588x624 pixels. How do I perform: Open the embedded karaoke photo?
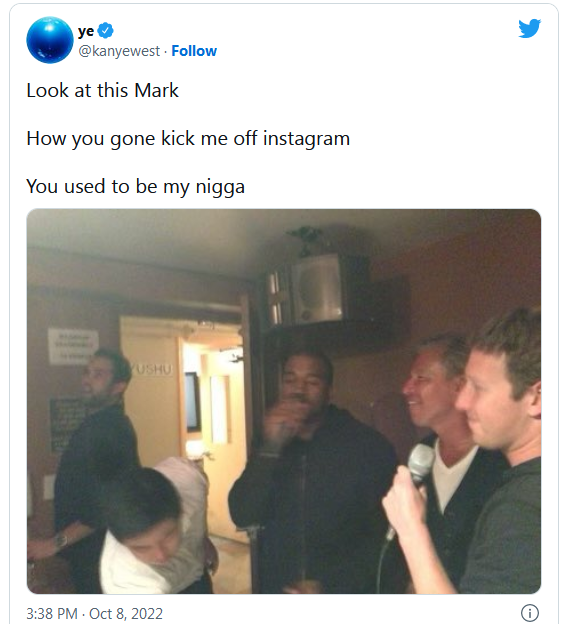[x=284, y=401]
